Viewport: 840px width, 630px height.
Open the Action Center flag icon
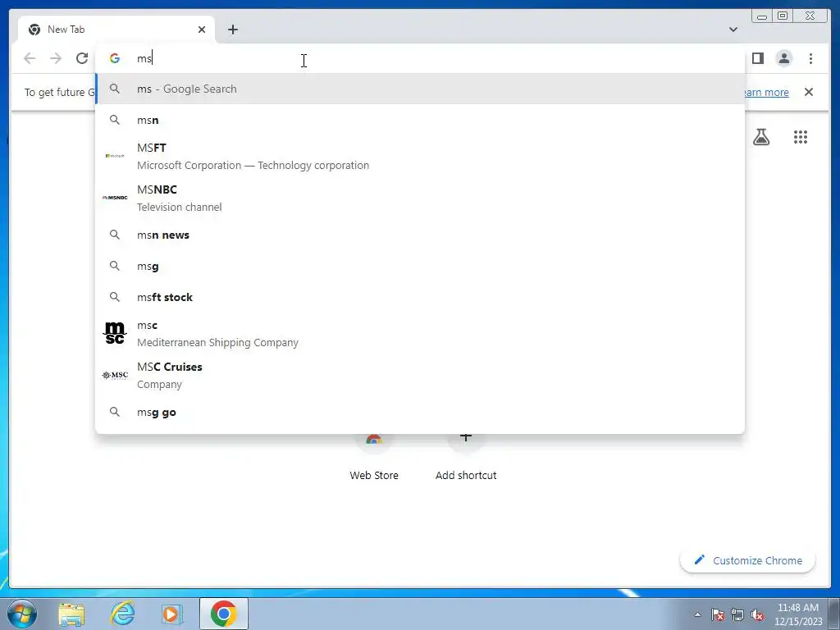coord(718,614)
